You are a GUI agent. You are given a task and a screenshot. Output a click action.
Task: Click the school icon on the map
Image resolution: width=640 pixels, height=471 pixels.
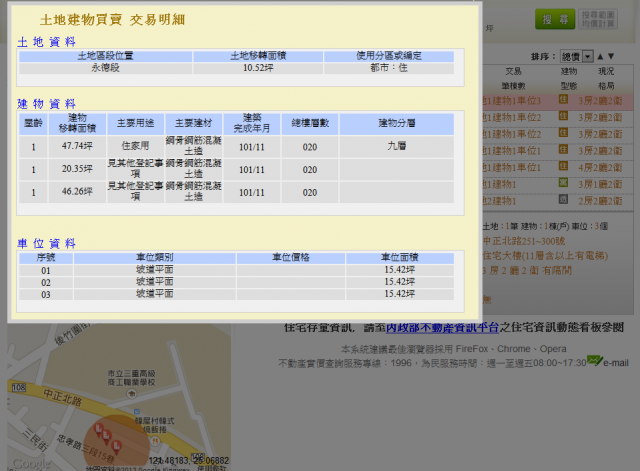pos(131,394)
